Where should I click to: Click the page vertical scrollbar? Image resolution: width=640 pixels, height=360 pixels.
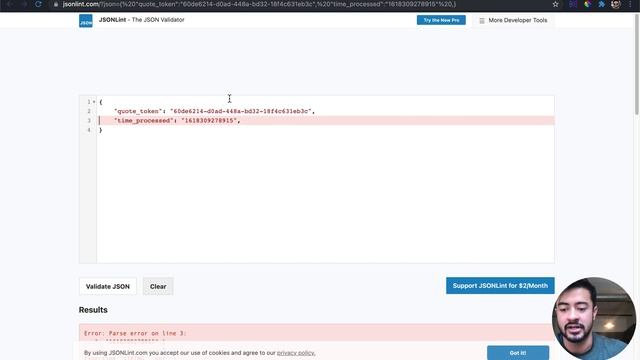click(x=637, y=65)
